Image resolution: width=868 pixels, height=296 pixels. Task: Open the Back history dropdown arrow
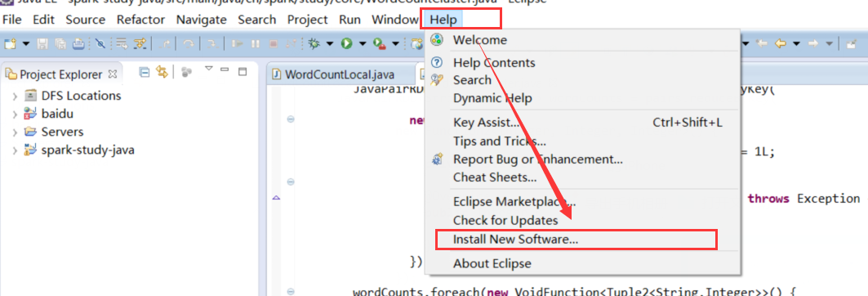pos(797,43)
